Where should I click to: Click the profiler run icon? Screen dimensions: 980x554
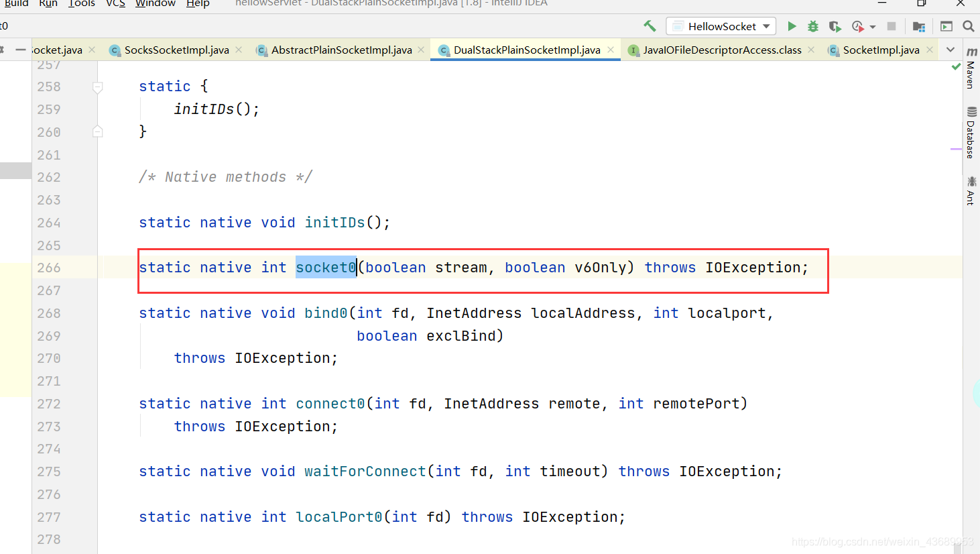pos(858,26)
